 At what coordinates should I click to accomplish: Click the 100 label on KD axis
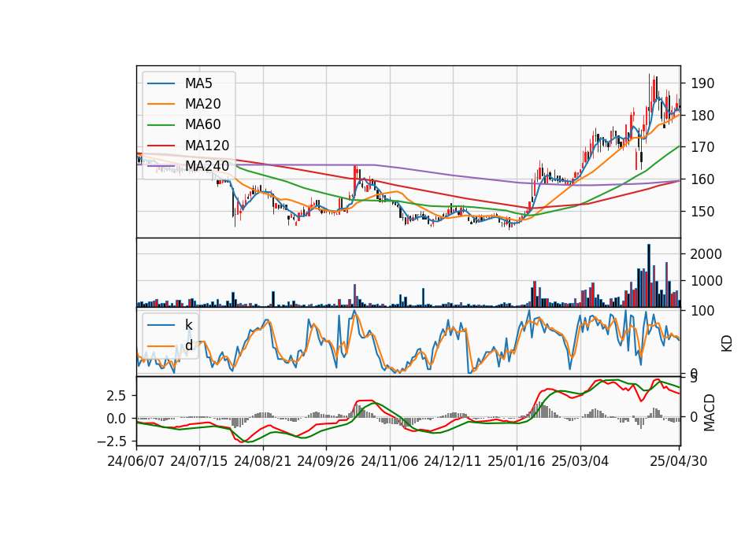[702, 311]
